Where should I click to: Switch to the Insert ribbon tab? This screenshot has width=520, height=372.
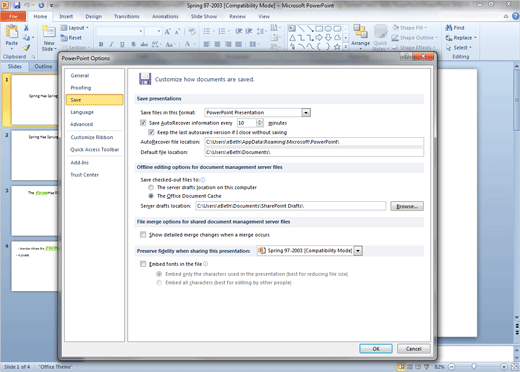tap(66, 16)
